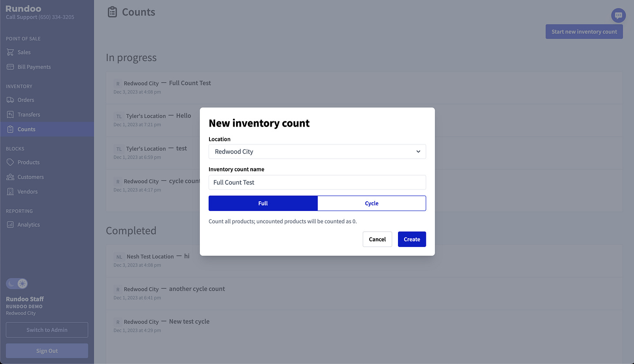Click Start new inventory count
The image size is (634, 364).
(x=584, y=32)
